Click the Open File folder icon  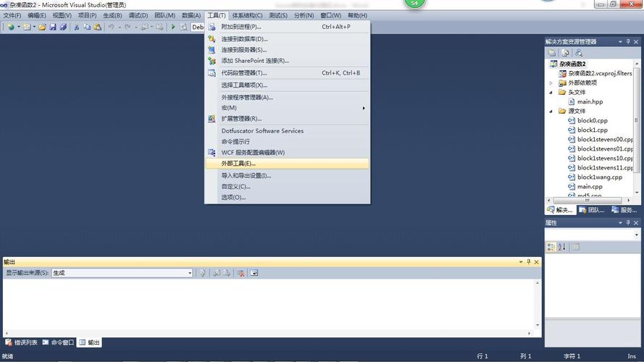tap(42, 27)
